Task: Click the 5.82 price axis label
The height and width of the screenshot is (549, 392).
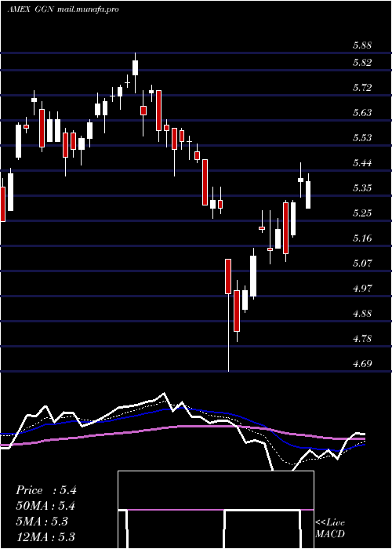Action: tap(362, 62)
